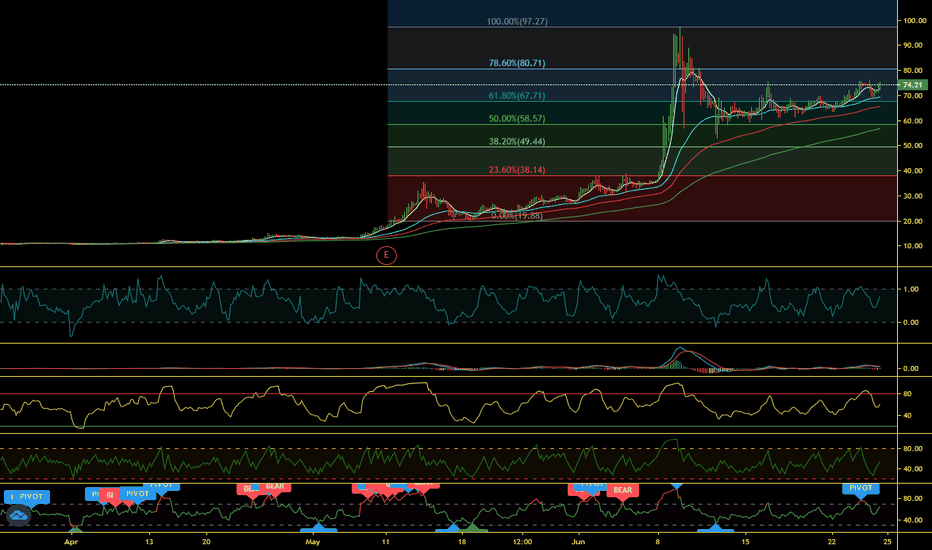Click the dotted current price line

click(x=449, y=85)
